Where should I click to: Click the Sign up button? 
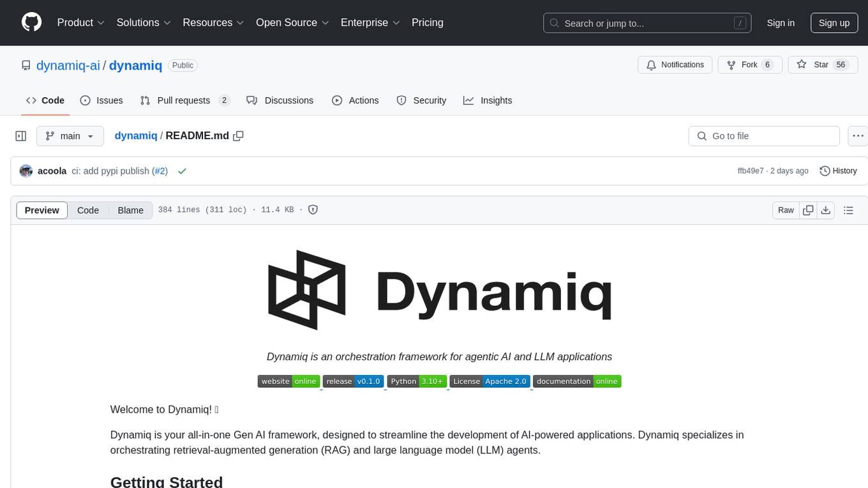(834, 22)
